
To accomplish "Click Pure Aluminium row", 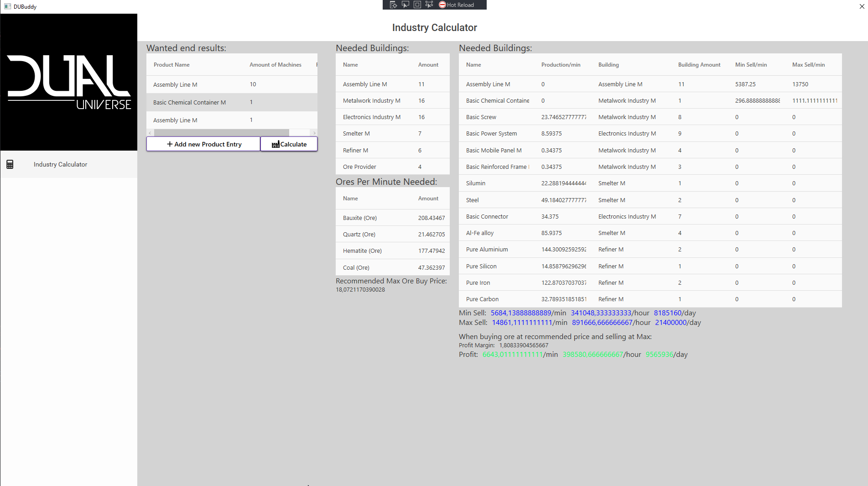I will 650,250.
